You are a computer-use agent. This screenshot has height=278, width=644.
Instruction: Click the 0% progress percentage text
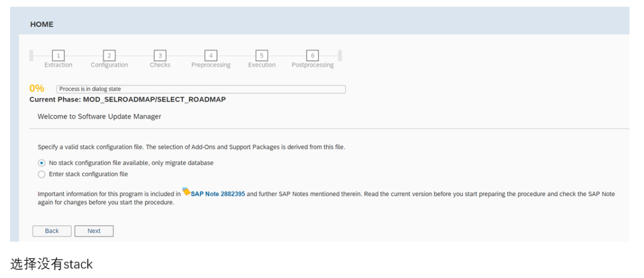click(x=37, y=88)
